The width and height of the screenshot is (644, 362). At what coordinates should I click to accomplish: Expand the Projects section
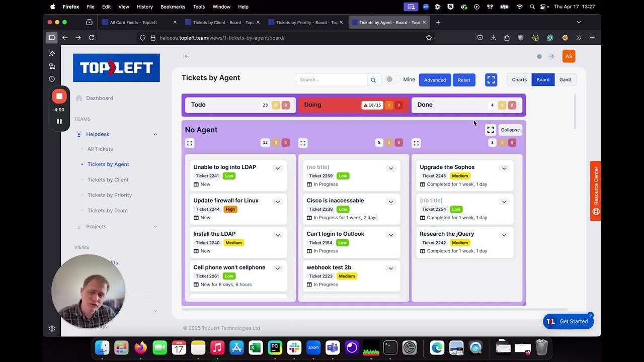[x=155, y=227]
